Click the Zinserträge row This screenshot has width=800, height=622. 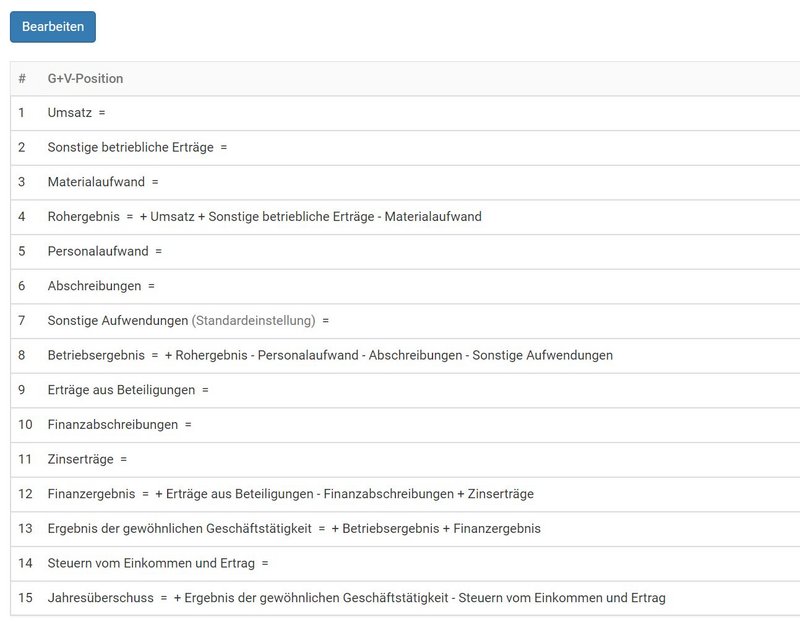(87, 459)
